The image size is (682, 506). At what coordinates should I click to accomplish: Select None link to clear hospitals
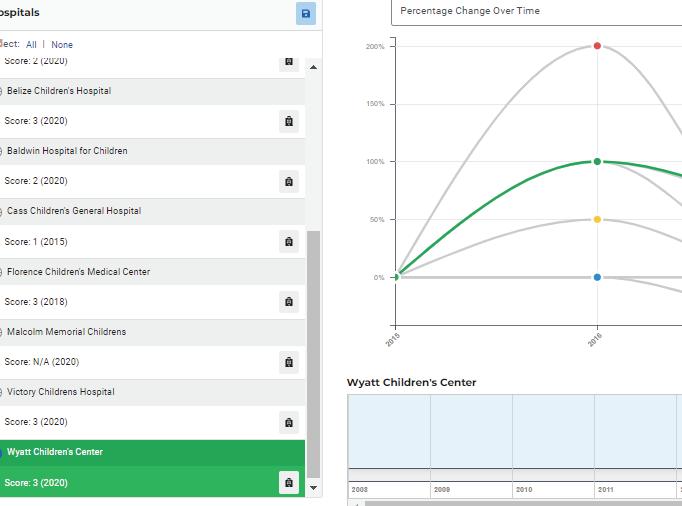(x=62, y=44)
